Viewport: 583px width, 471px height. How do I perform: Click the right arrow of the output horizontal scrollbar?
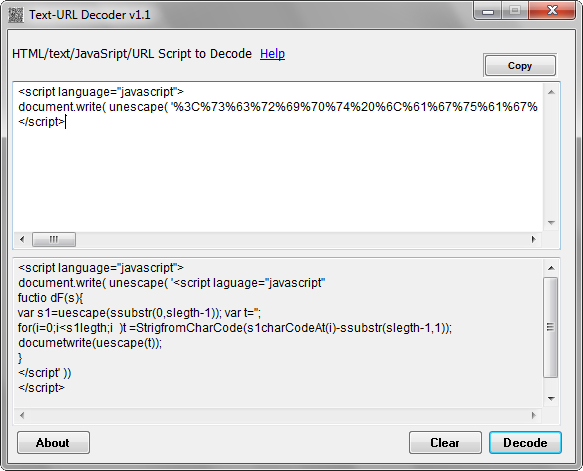(534, 415)
